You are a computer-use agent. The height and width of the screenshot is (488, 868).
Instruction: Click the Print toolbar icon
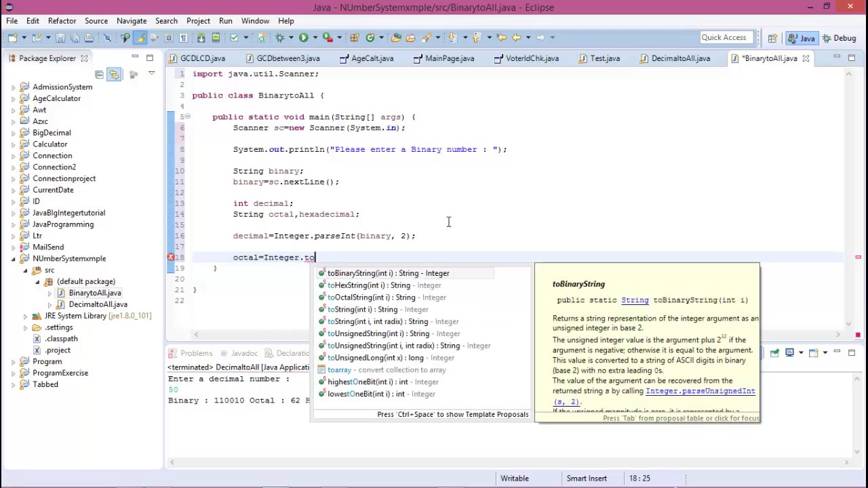(x=89, y=37)
